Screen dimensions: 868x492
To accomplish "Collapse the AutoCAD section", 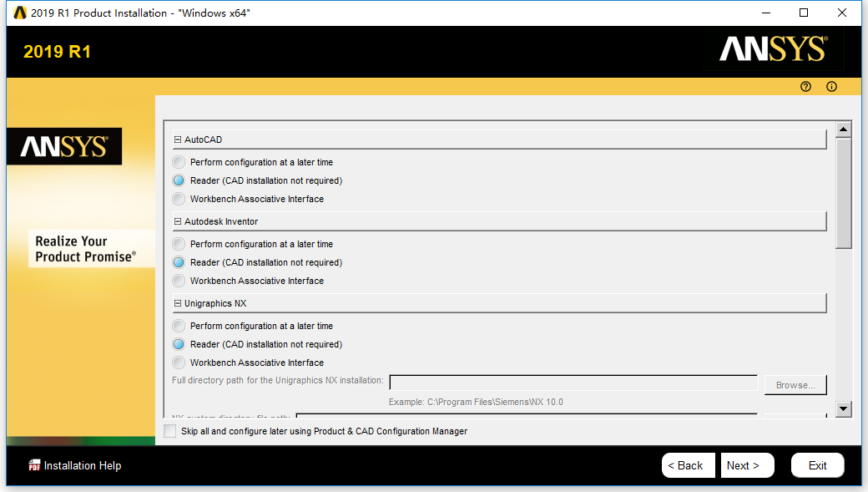I will 178,139.
